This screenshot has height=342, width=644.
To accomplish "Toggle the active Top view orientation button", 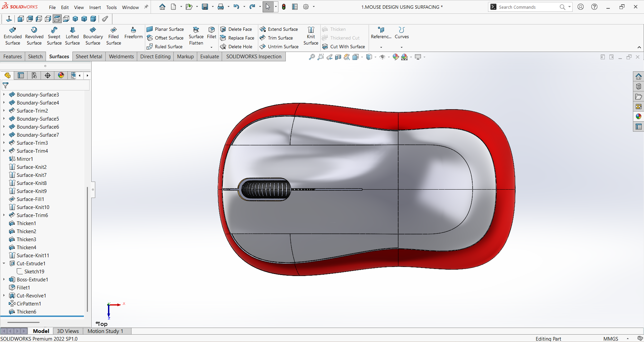I will [x=57, y=19].
